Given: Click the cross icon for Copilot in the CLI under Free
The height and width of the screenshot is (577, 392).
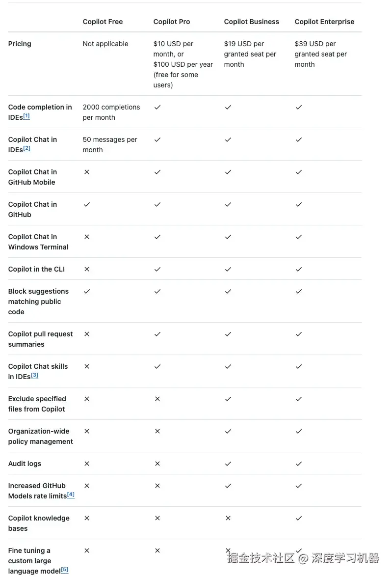Looking at the screenshot, I should 87,269.
